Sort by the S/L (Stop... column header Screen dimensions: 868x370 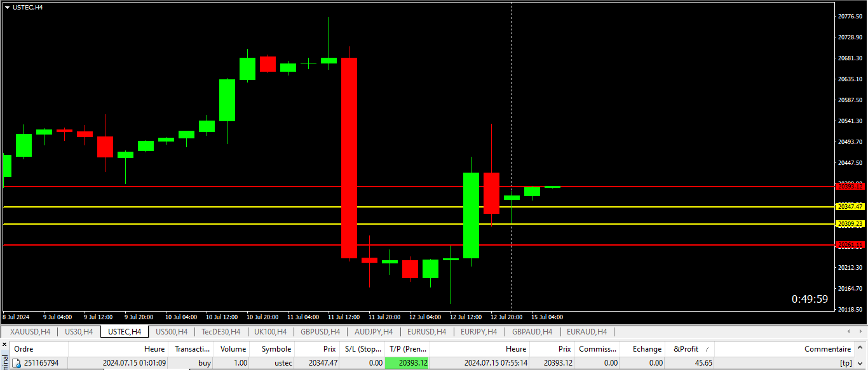[x=363, y=349]
